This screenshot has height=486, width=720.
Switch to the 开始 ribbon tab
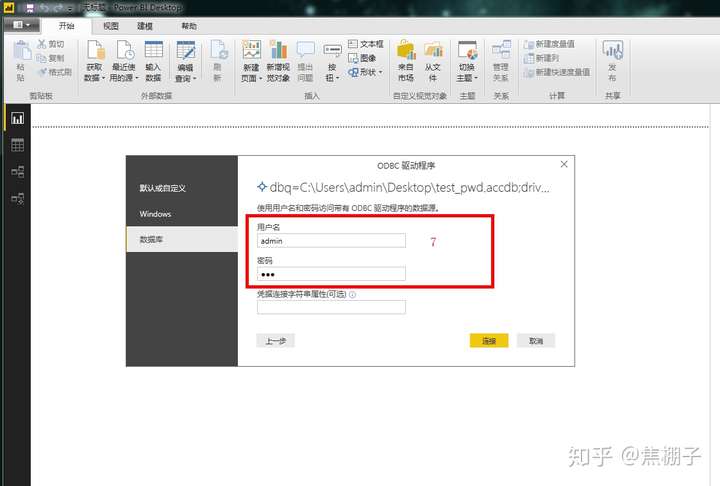click(67, 26)
